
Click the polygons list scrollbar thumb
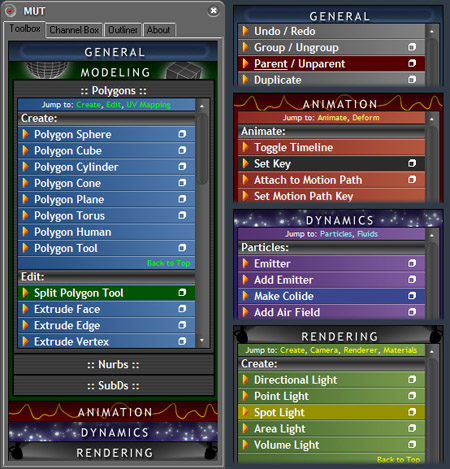[202, 148]
